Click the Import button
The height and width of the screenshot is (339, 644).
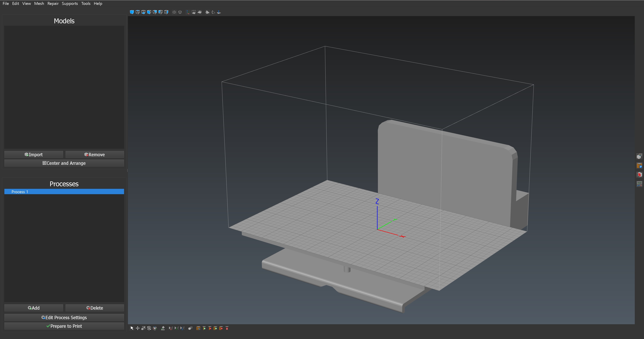(34, 155)
